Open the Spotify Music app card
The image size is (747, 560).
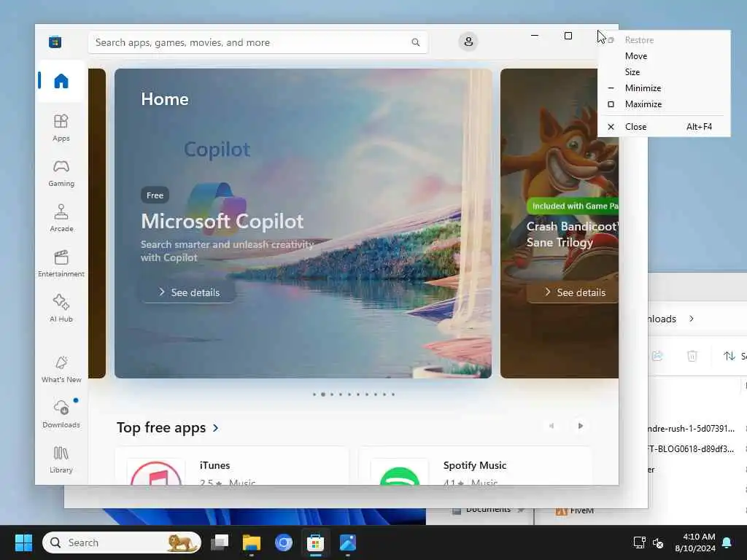pyautogui.click(x=475, y=466)
